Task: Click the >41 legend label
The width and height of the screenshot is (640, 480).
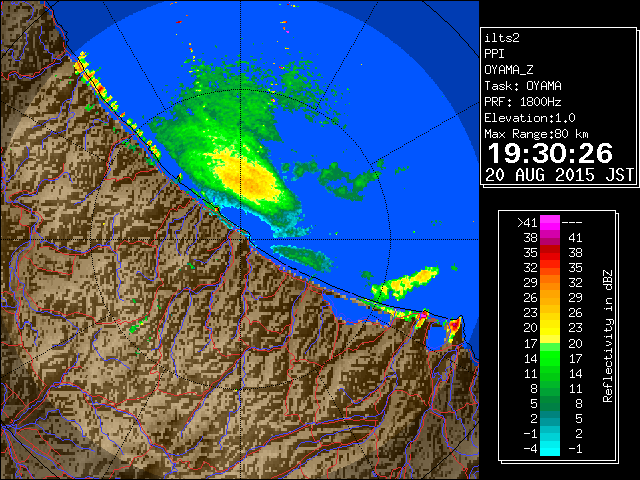Action: click(x=527, y=223)
